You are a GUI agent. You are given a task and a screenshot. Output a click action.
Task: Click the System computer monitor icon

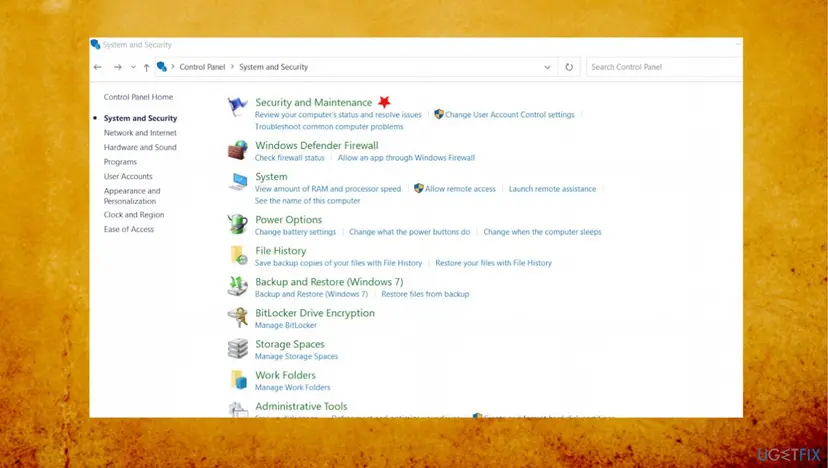(x=237, y=181)
